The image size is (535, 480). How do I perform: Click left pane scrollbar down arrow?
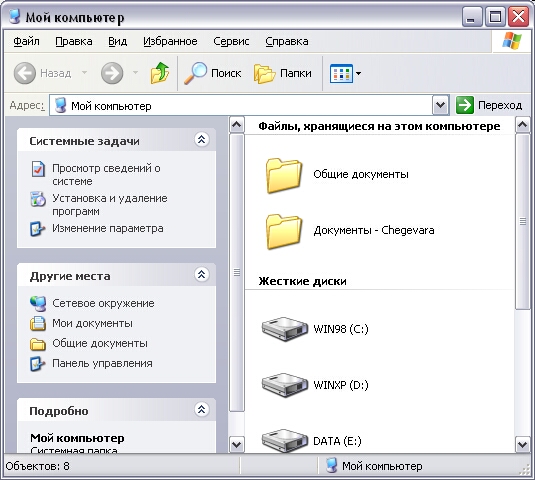click(236, 445)
